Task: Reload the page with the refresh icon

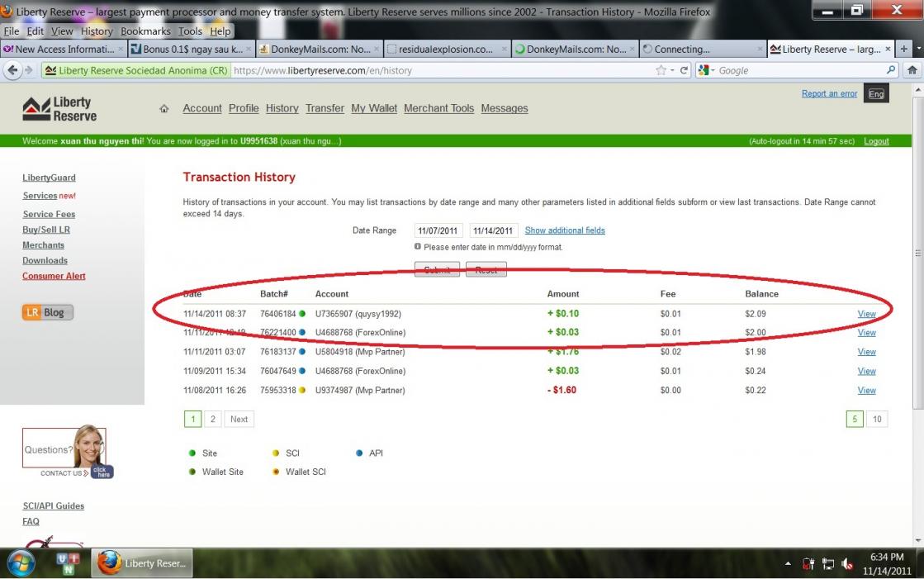Action: 684,70
